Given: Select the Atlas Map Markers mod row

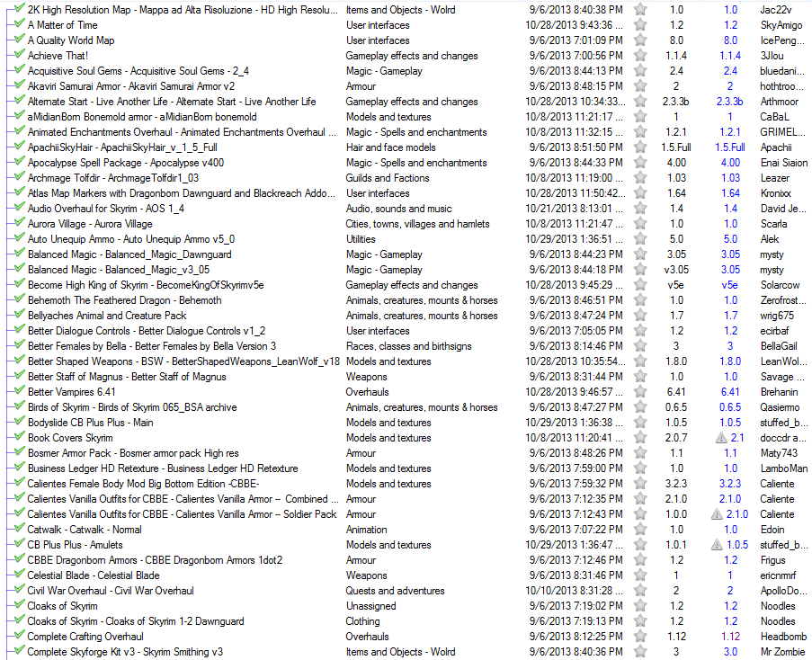Looking at the screenshot, I should pyautogui.click(x=406, y=193).
